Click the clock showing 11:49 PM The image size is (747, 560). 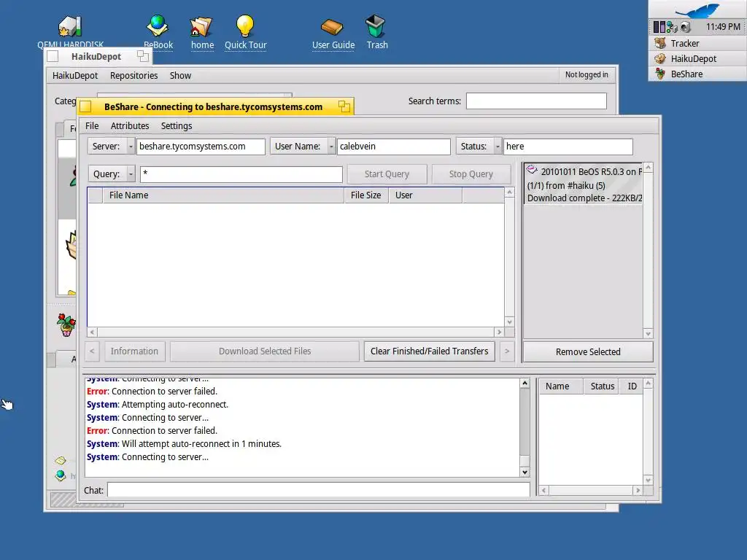723,27
